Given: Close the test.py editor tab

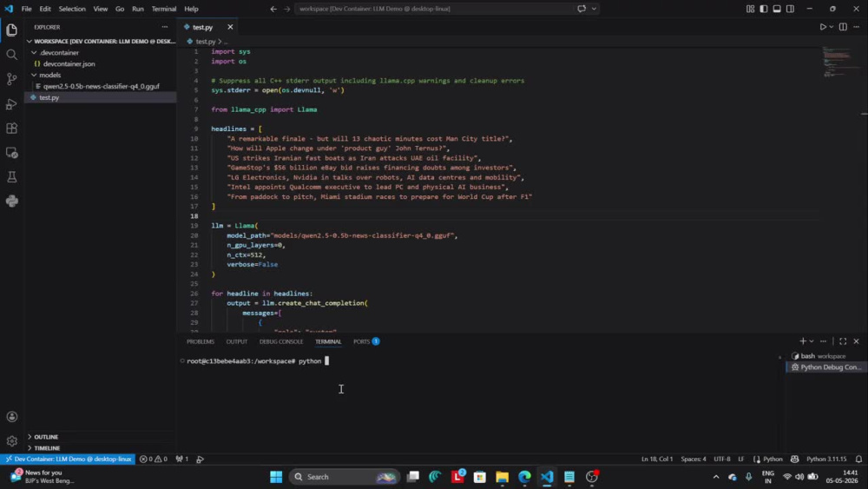Looking at the screenshot, I should 230,27.
